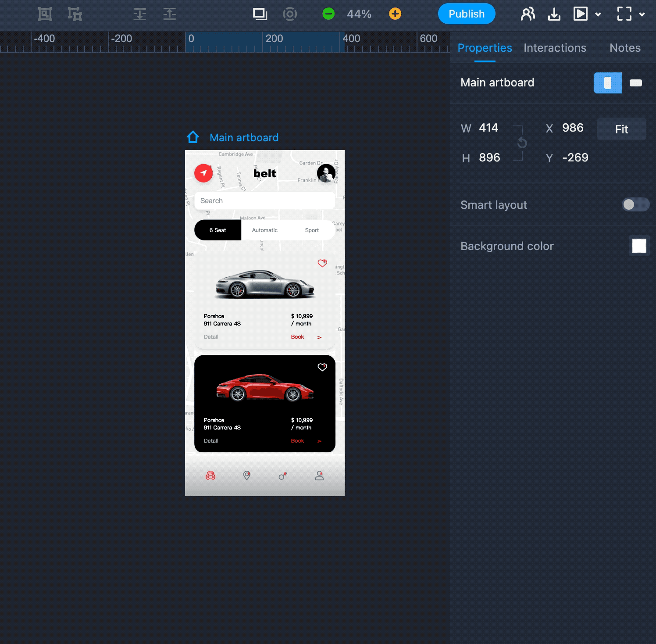Expand the fullscreen options dropdown arrow
This screenshot has width=656, height=644.
click(642, 14)
